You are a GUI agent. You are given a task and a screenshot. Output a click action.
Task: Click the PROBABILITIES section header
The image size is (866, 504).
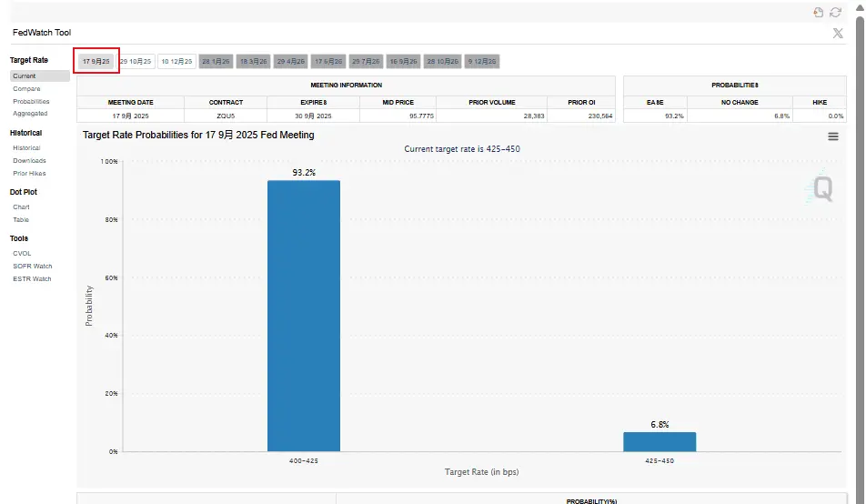point(735,86)
